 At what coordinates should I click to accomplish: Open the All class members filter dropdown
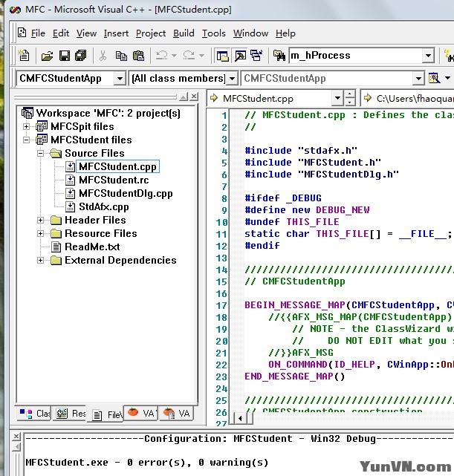(x=232, y=79)
